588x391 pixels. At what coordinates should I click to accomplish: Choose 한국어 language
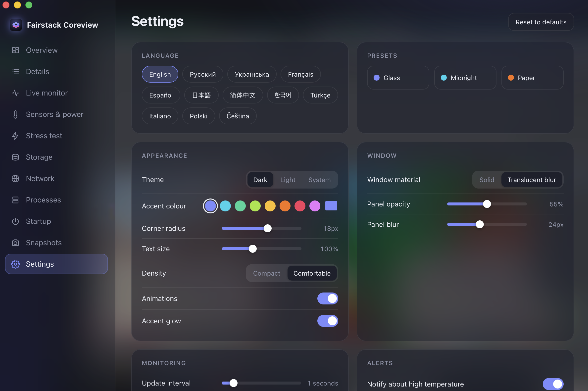pyautogui.click(x=283, y=95)
